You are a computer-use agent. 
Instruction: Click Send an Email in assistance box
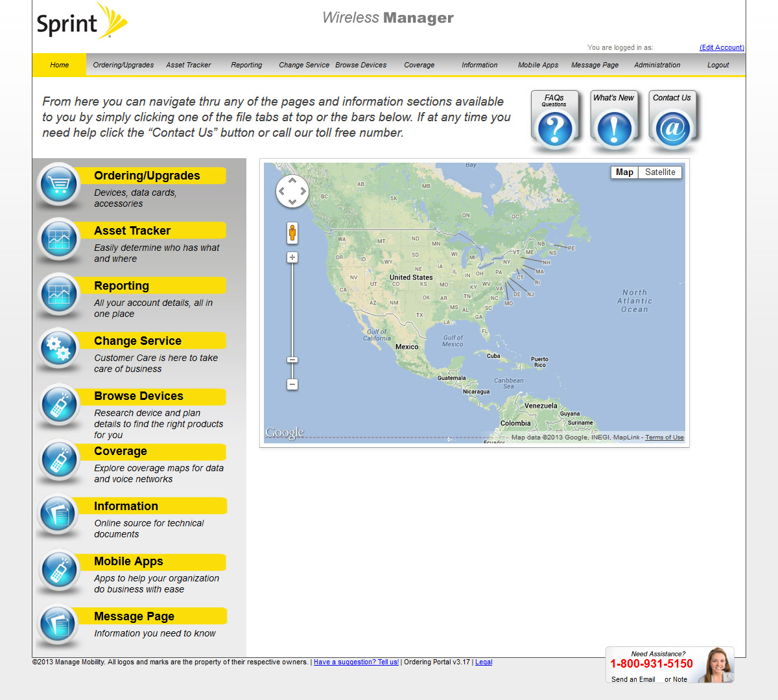tap(633, 679)
